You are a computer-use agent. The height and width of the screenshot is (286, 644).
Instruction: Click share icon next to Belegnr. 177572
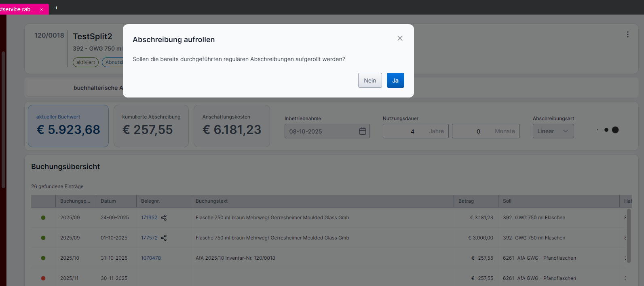pos(164,238)
